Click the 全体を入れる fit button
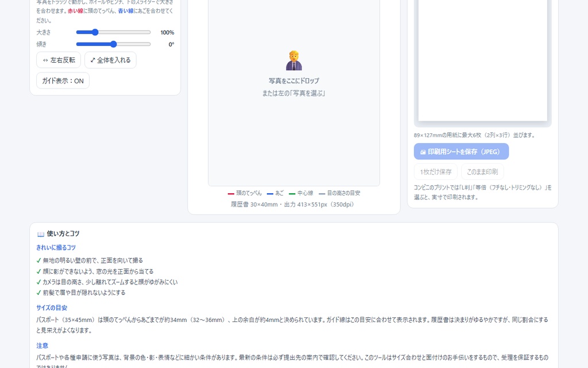The height and width of the screenshot is (368, 588). tap(110, 60)
